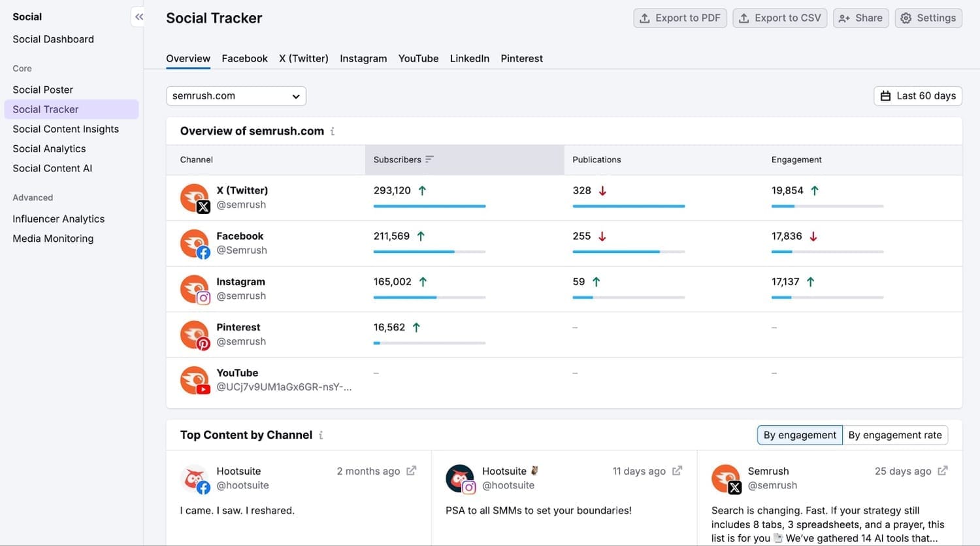Click the sort icon on the Subscribers column
980x546 pixels.
tap(429, 159)
